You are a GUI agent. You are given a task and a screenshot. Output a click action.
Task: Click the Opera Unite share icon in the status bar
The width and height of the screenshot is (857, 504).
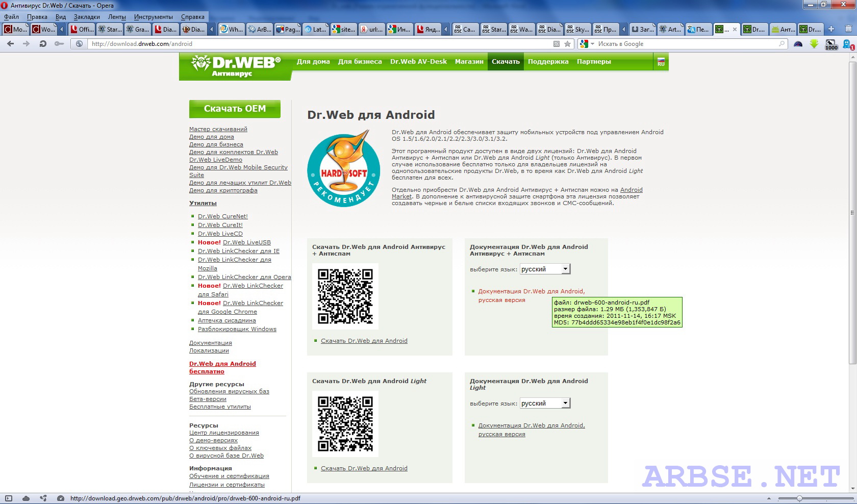click(x=43, y=498)
